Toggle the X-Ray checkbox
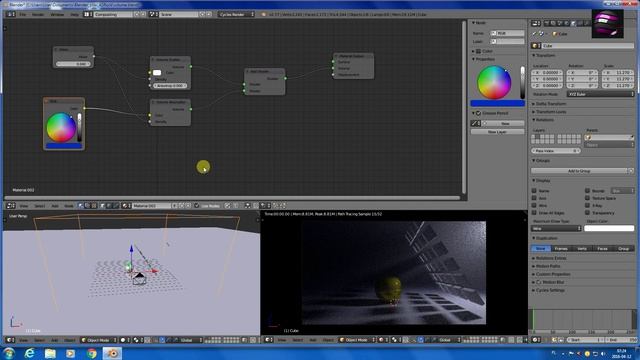The image size is (640, 360). pos(587,205)
